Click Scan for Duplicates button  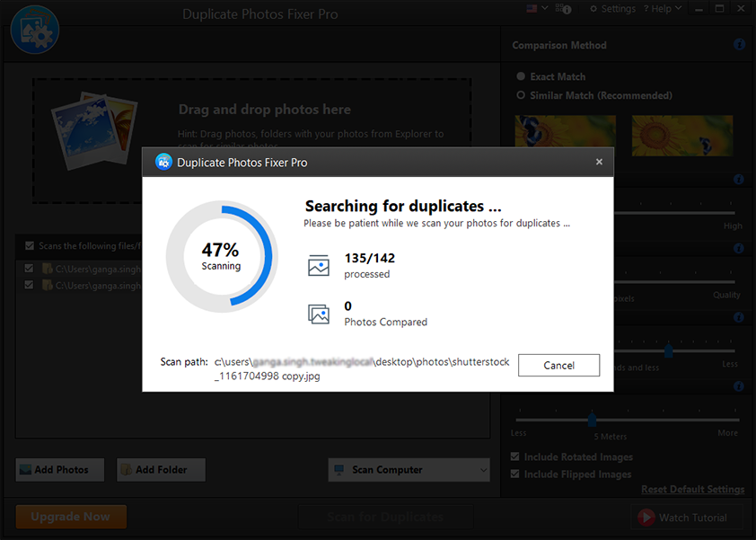tap(386, 517)
